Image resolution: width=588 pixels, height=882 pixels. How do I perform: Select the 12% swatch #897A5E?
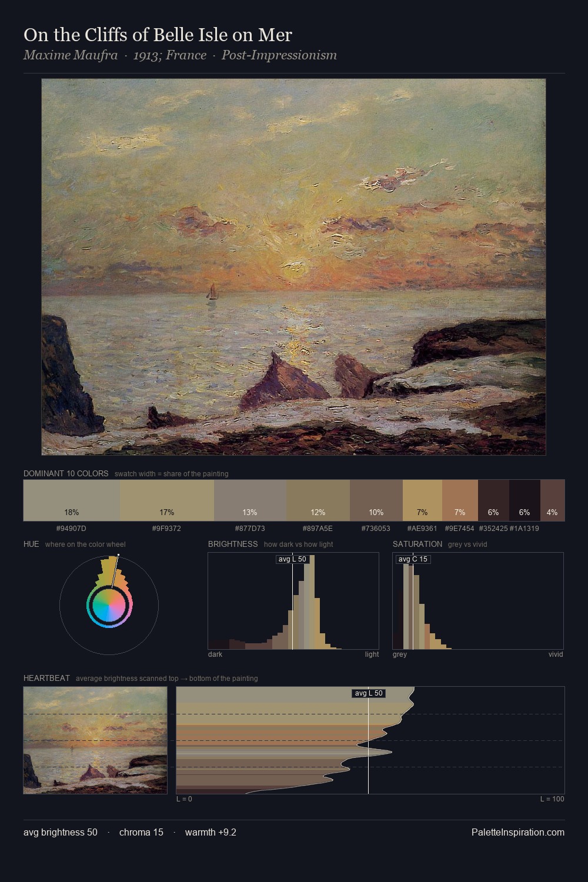pyautogui.click(x=318, y=500)
